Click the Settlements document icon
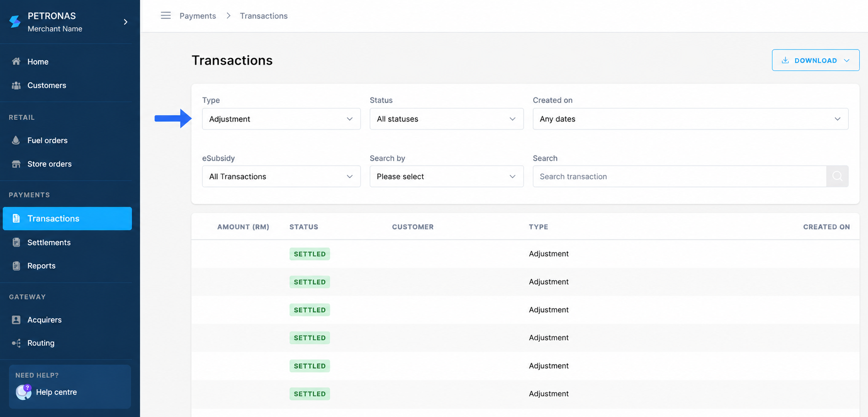The image size is (868, 417). coord(16,242)
